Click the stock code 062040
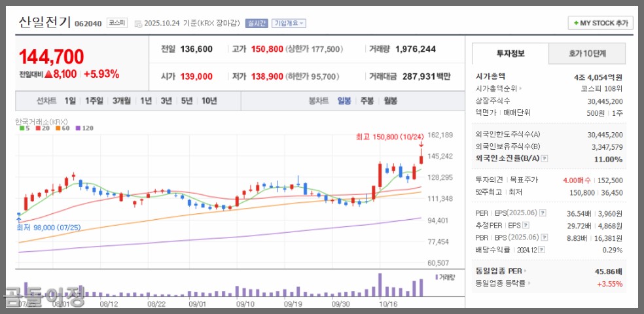 click(x=88, y=24)
